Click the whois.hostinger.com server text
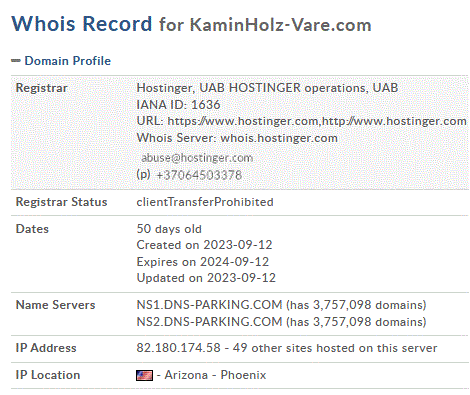Image resolution: width=470 pixels, height=395 pixels. [x=279, y=138]
